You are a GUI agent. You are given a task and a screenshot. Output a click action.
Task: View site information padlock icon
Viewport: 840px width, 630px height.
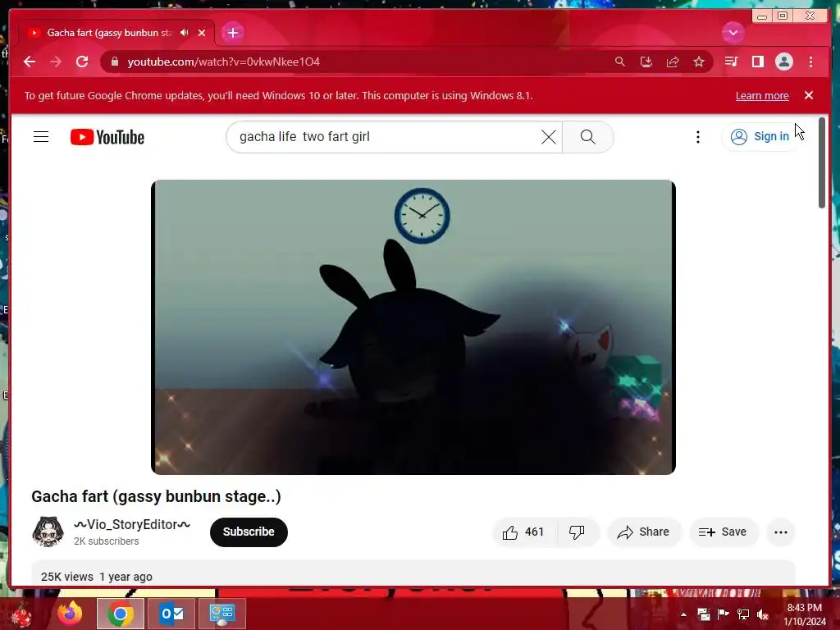click(x=114, y=62)
